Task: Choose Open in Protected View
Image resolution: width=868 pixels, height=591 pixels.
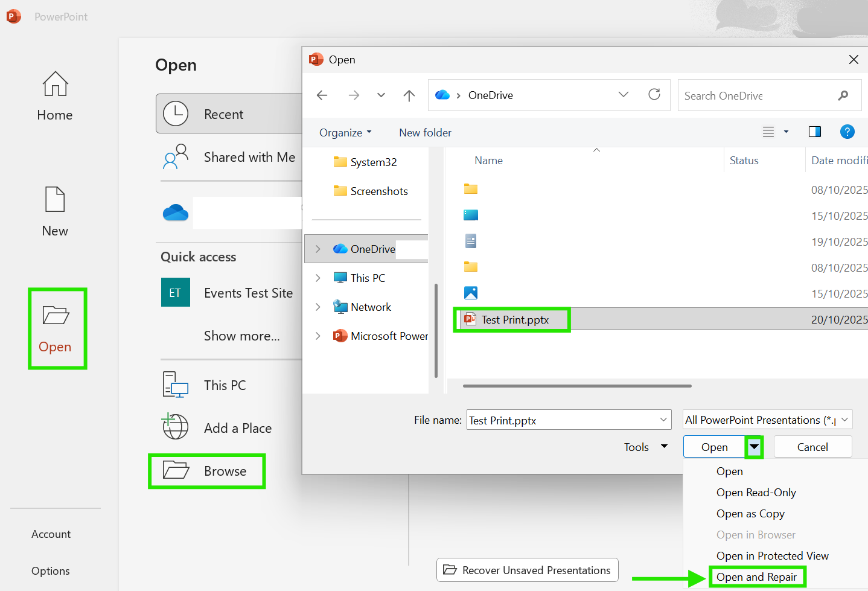Action: click(x=773, y=555)
